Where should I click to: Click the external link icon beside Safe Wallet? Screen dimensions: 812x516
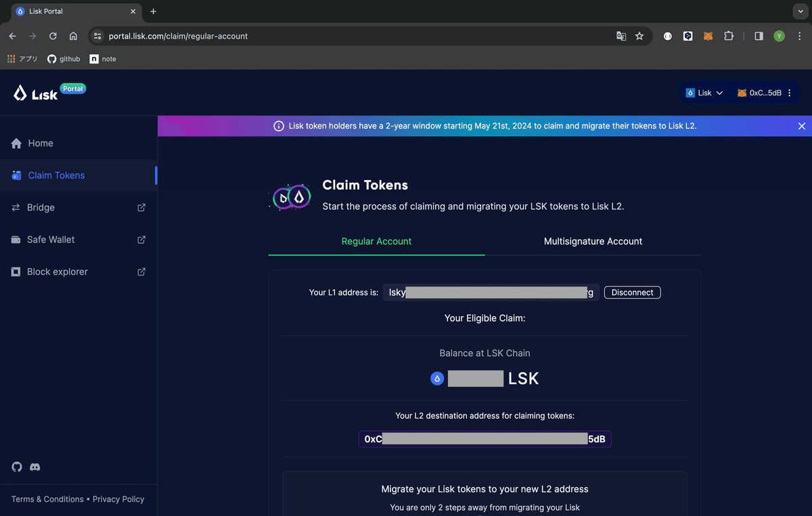point(141,240)
